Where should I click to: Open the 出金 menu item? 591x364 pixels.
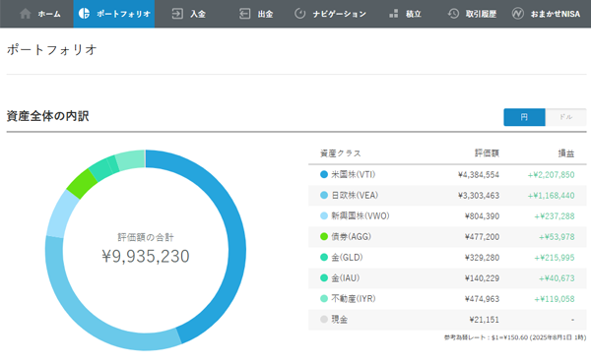tap(265, 15)
